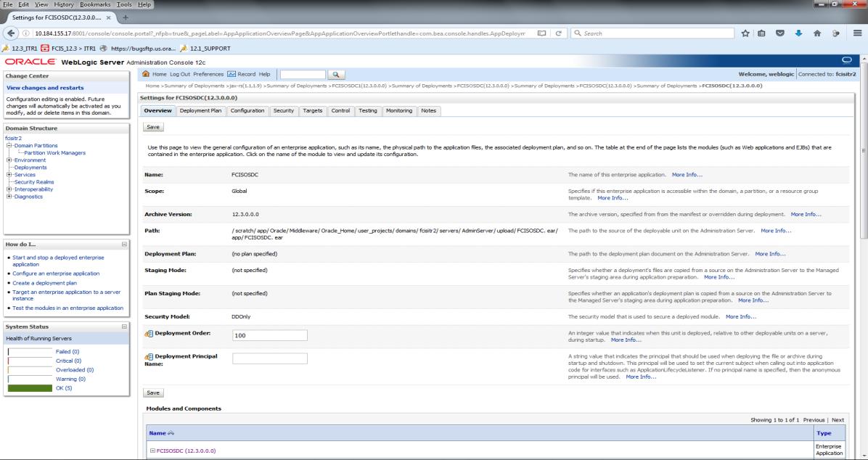Open the Firefox Tools menu
868x460 pixels.
[124, 4]
